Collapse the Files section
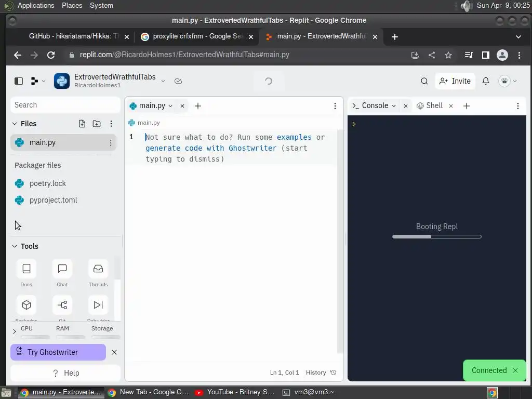Image resolution: width=532 pixels, height=399 pixels. click(14, 124)
